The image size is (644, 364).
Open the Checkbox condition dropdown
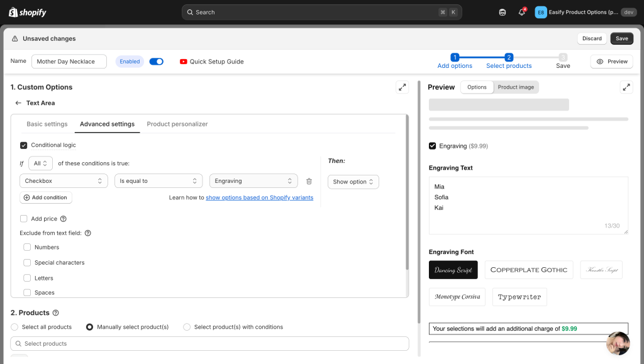[x=64, y=181]
